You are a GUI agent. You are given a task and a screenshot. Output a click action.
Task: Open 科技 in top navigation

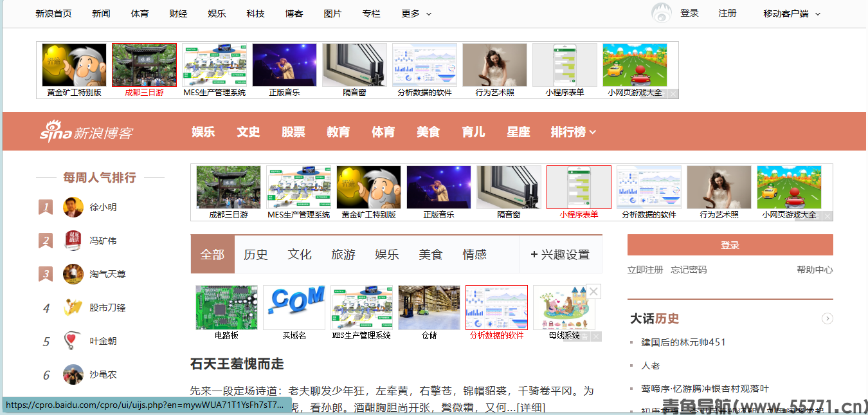[x=255, y=14]
